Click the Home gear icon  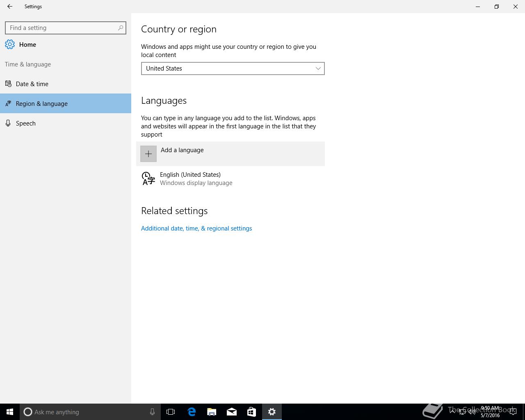click(x=10, y=44)
